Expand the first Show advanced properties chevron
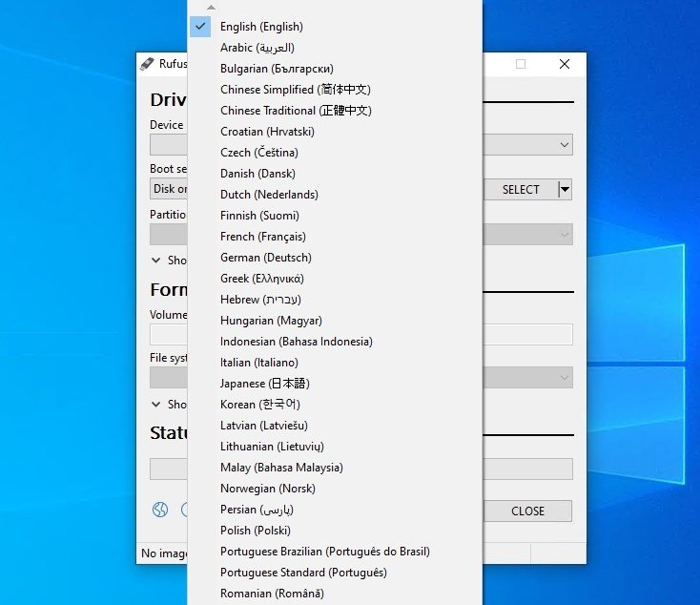The width and height of the screenshot is (700, 605). (x=155, y=261)
